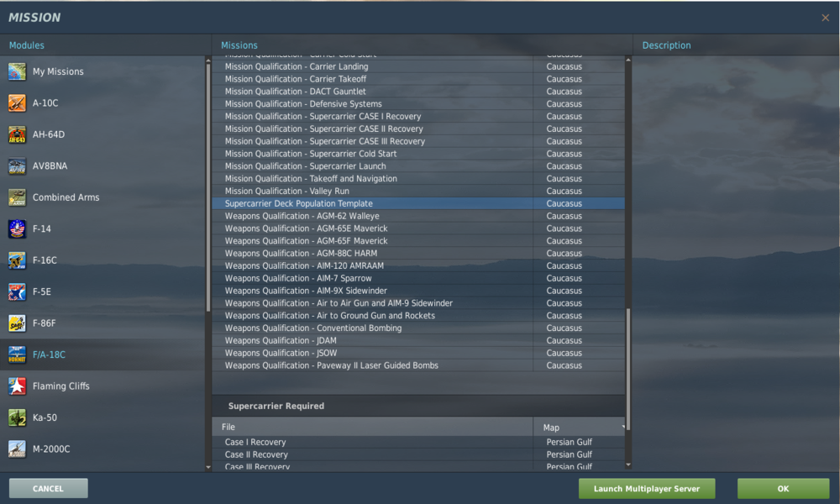Select Weapons Qualification - Conventional Bombing

(417, 328)
